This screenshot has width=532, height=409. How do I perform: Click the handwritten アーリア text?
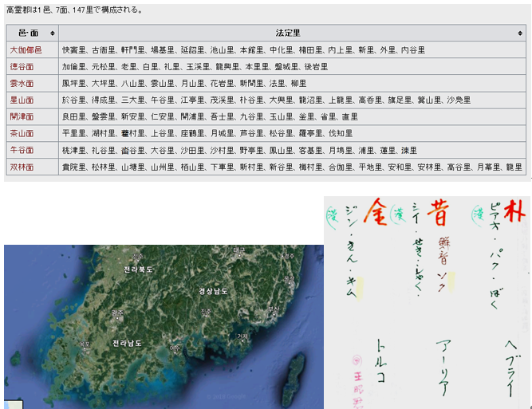click(x=443, y=368)
